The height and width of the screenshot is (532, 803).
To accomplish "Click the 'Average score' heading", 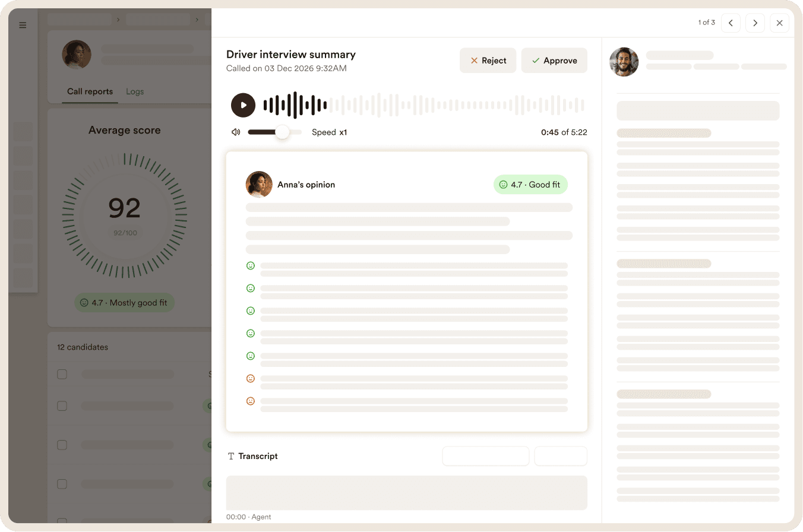I will [x=125, y=130].
